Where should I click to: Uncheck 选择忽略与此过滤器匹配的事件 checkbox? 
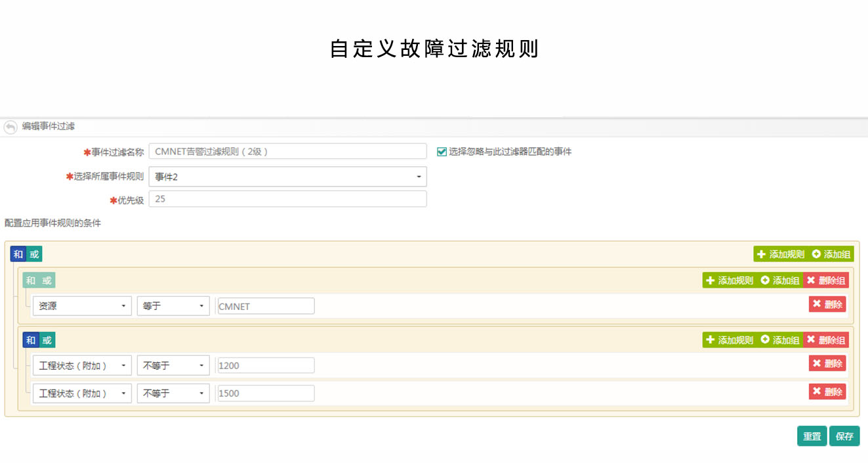pyautogui.click(x=442, y=152)
